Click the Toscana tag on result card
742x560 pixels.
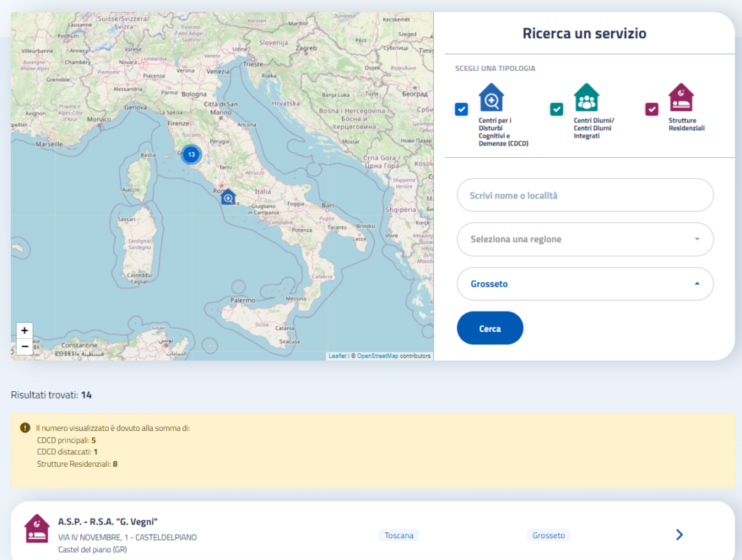(x=399, y=535)
